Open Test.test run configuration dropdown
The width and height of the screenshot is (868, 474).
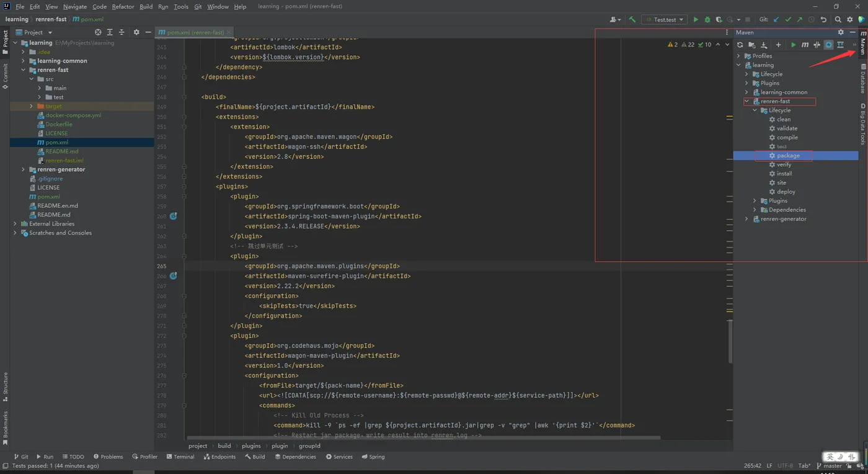(x=665, y=19)
